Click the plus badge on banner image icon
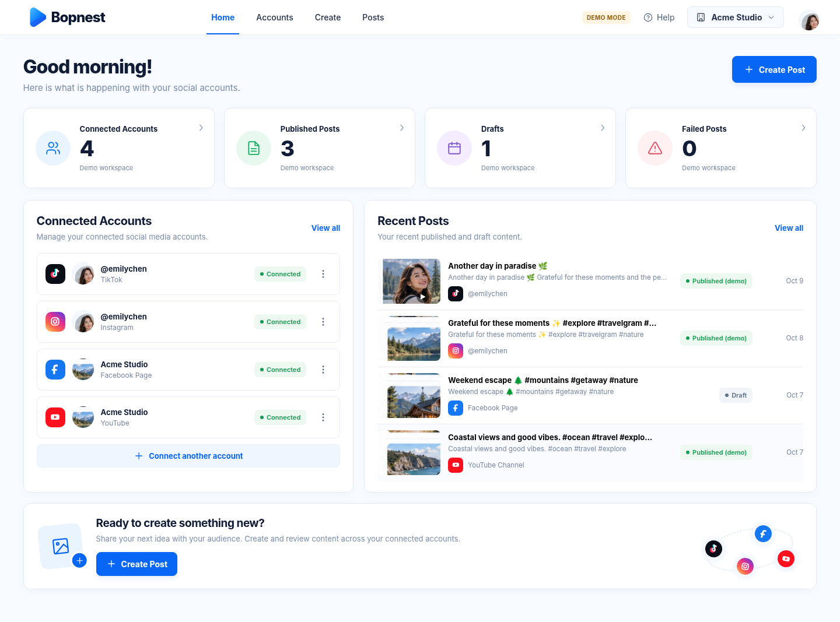 pyautogui.click(x=79, y=560)
